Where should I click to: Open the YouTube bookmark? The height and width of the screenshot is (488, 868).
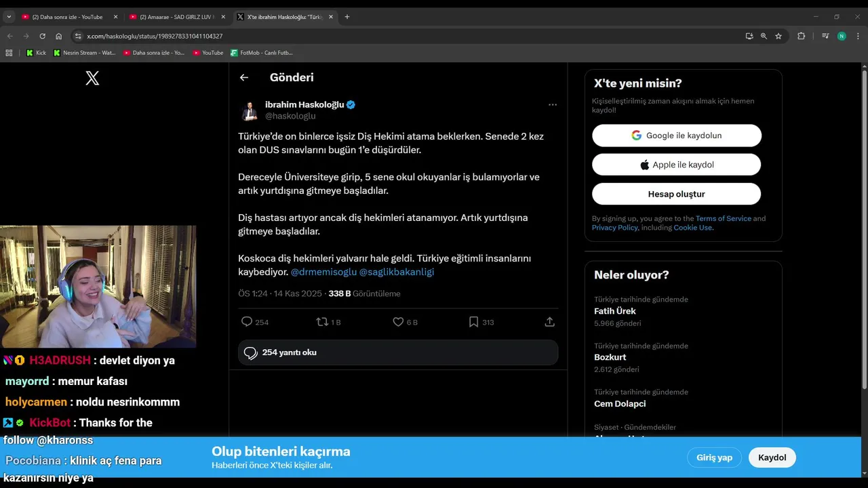point(208,52)
